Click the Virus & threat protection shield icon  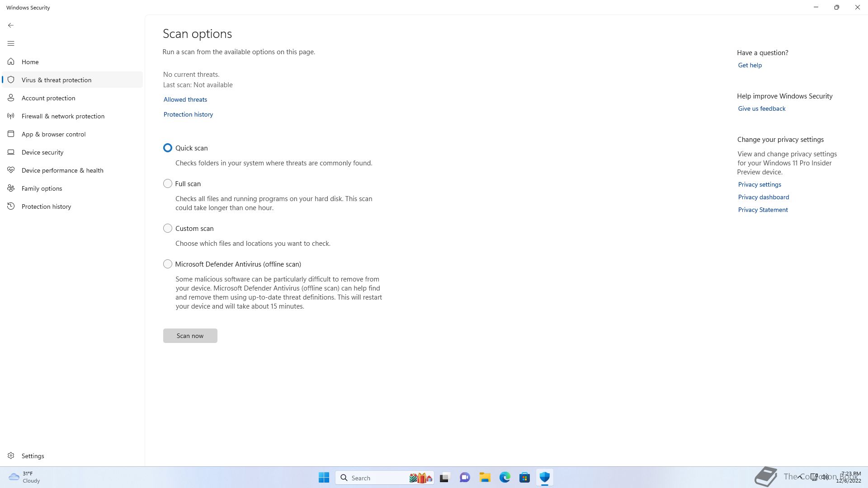coord(11,80)
